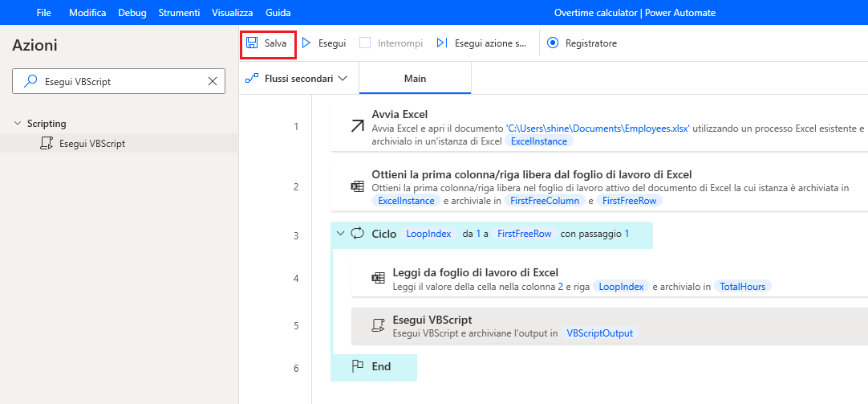The width and height of the screenshot is (868, 404).
Task: Click the FirstFreeColumn variable chip
Action: [545, 201]
